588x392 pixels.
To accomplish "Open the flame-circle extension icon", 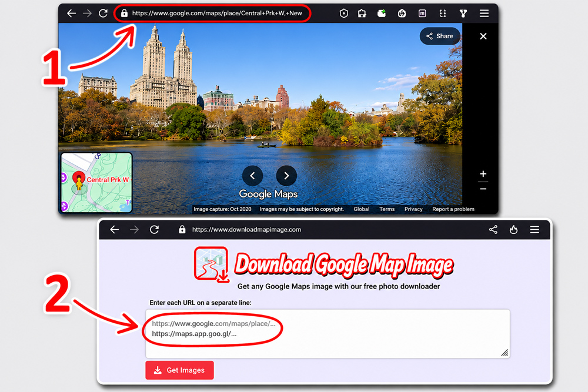I will 402,14.
